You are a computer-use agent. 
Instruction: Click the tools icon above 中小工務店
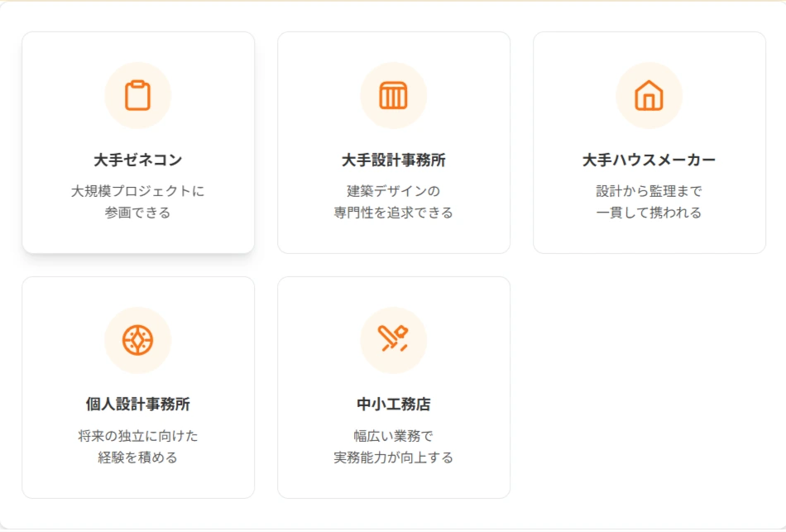click(394, 339)
